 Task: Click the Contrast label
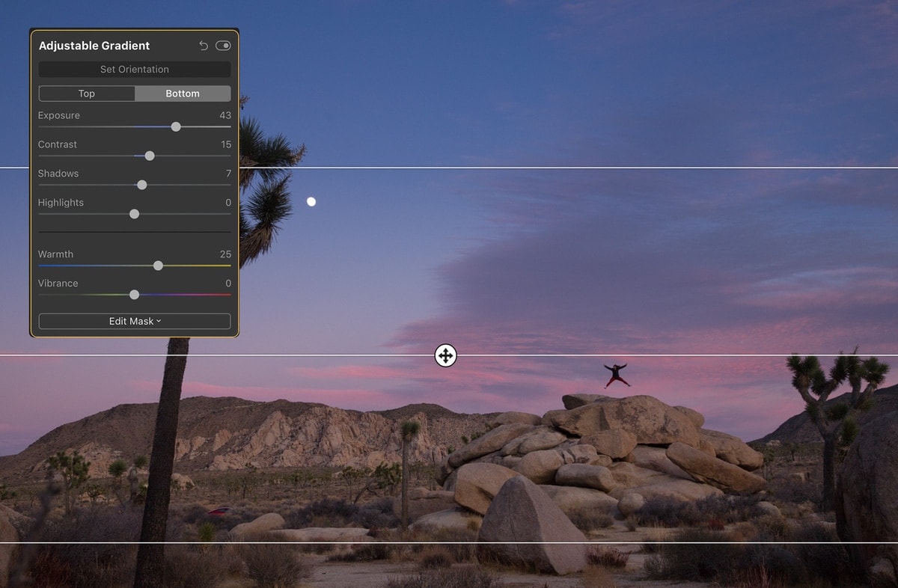pos(58,144)
